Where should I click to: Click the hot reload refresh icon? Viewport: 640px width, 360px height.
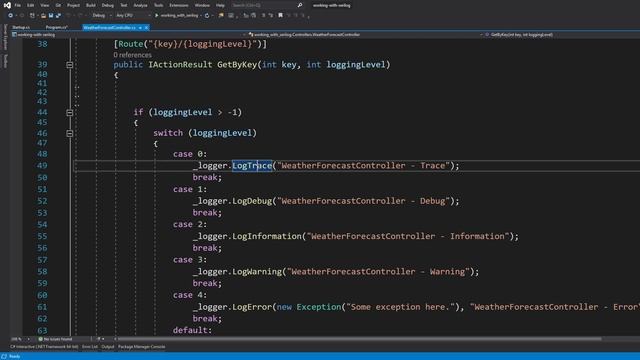(x=207, y=16)
